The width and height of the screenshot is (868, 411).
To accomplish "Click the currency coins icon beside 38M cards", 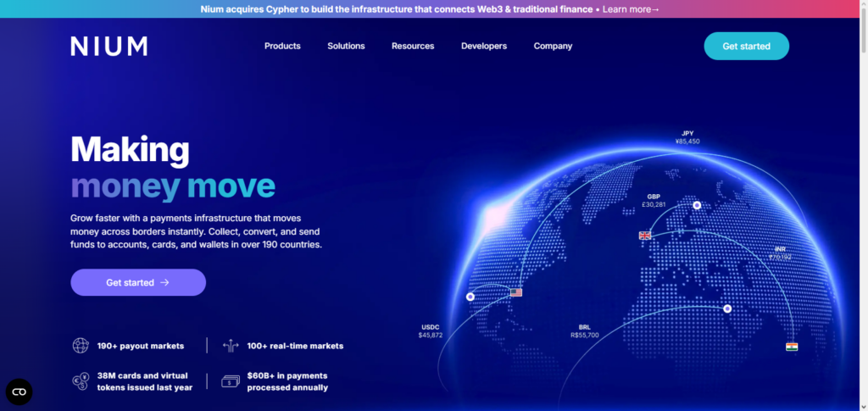I will tap(81, 381).
